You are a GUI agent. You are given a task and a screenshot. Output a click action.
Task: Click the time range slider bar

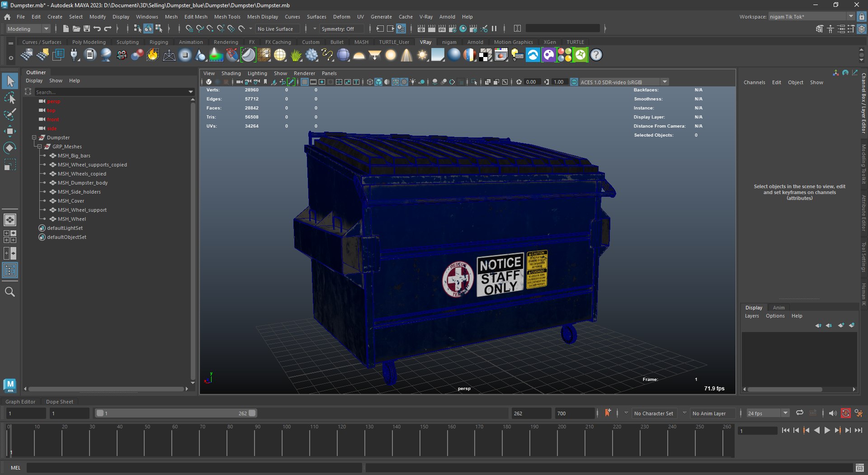176,413
